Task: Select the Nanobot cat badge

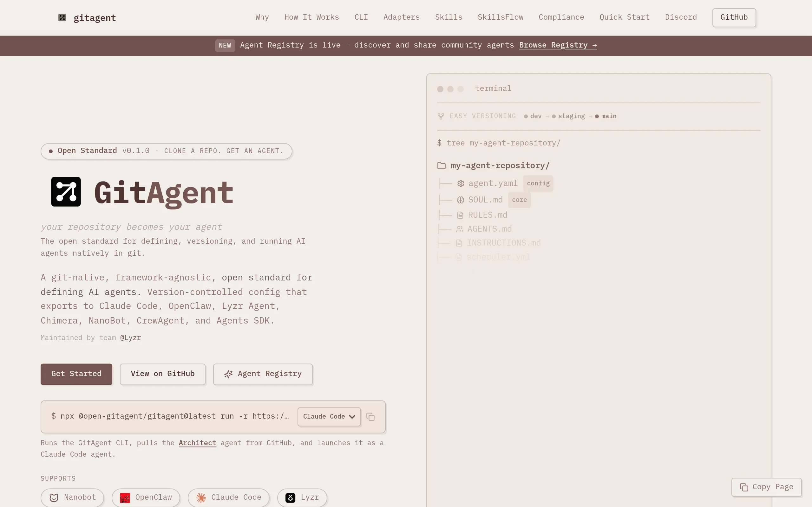Action: [x=54, y=497]
